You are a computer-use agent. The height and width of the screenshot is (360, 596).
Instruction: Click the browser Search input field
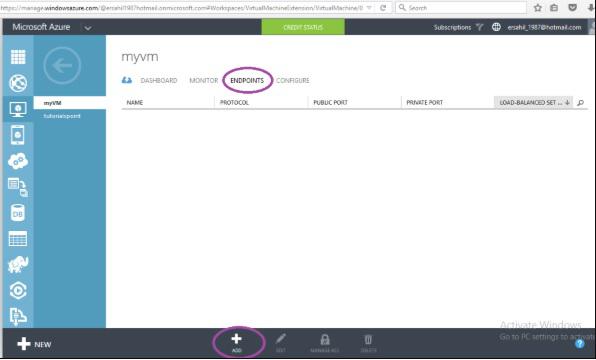pyautogui.click(x=461, y=8)
